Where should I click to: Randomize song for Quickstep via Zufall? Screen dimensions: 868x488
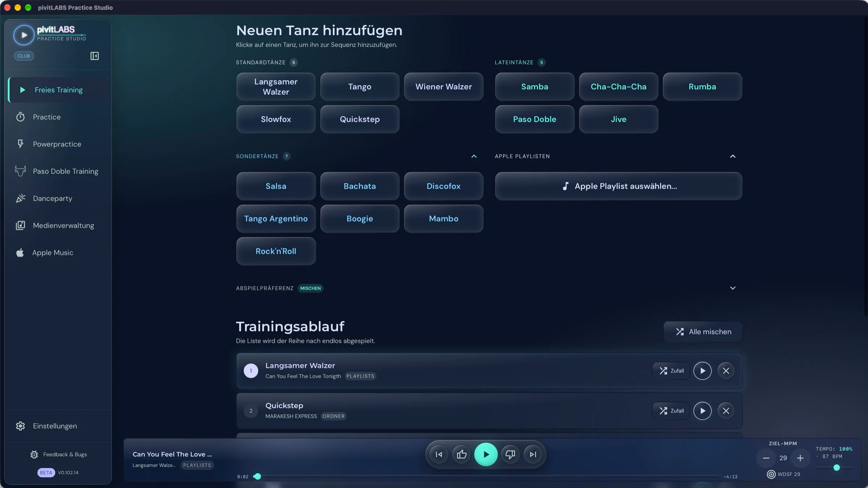point(671,411)
